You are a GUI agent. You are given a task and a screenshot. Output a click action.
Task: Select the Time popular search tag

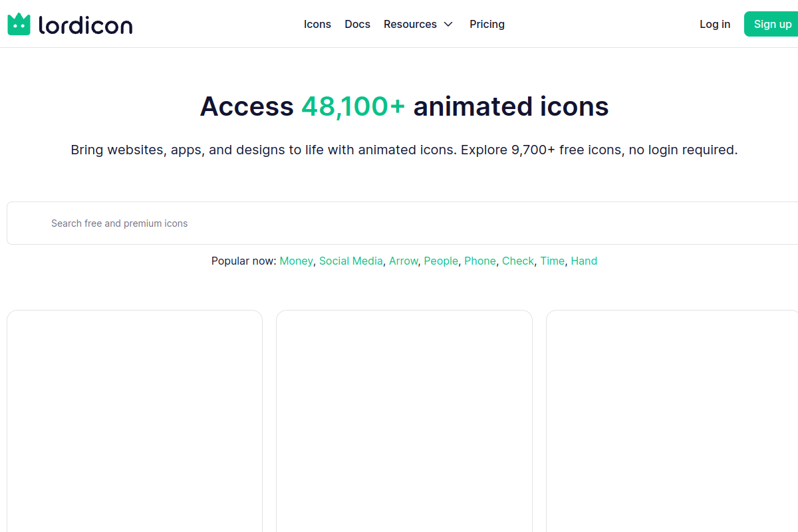(552, 261)
